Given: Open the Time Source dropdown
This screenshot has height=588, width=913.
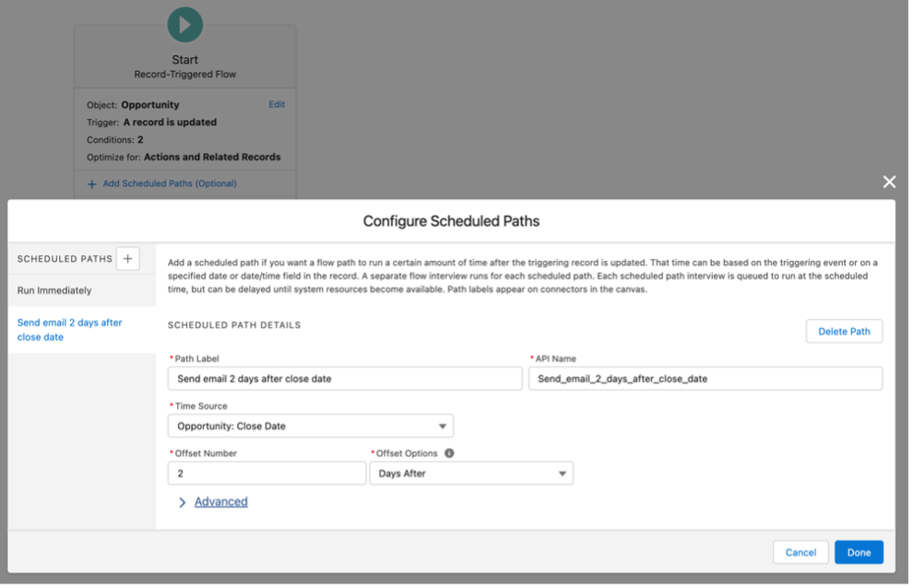Looking at the screenshot, I should click(x=311, y=426).
